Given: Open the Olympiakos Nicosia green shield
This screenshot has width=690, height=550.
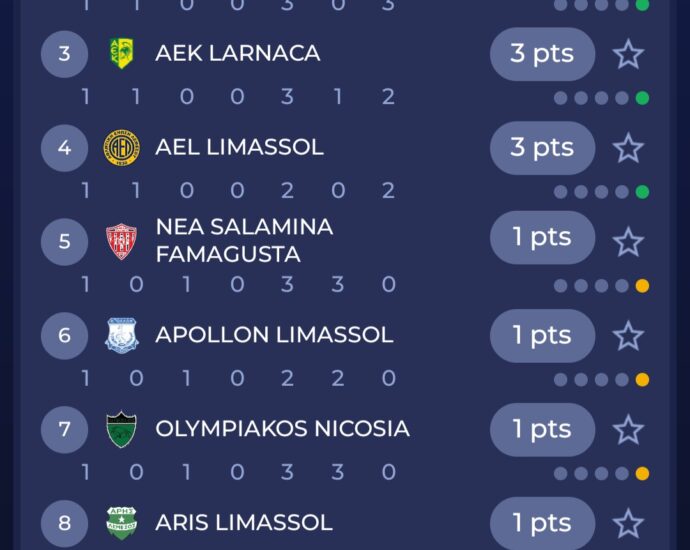Looking at the screenshot, I should 121,429.
